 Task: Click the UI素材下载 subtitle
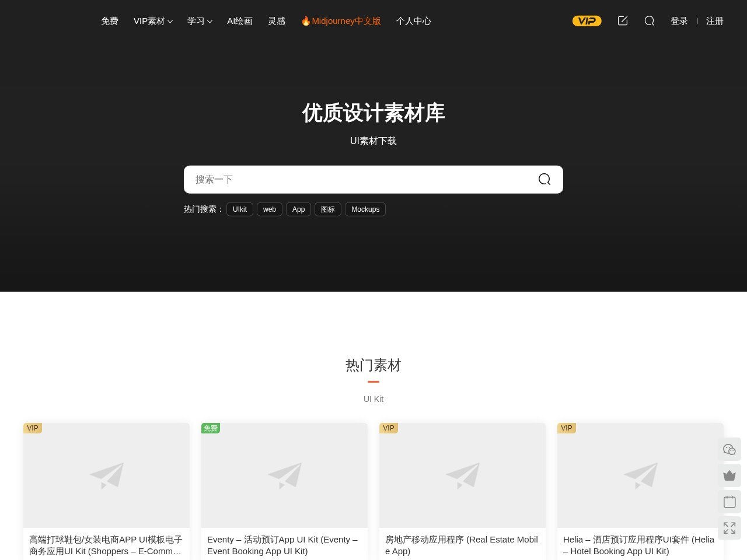[373, 141]
